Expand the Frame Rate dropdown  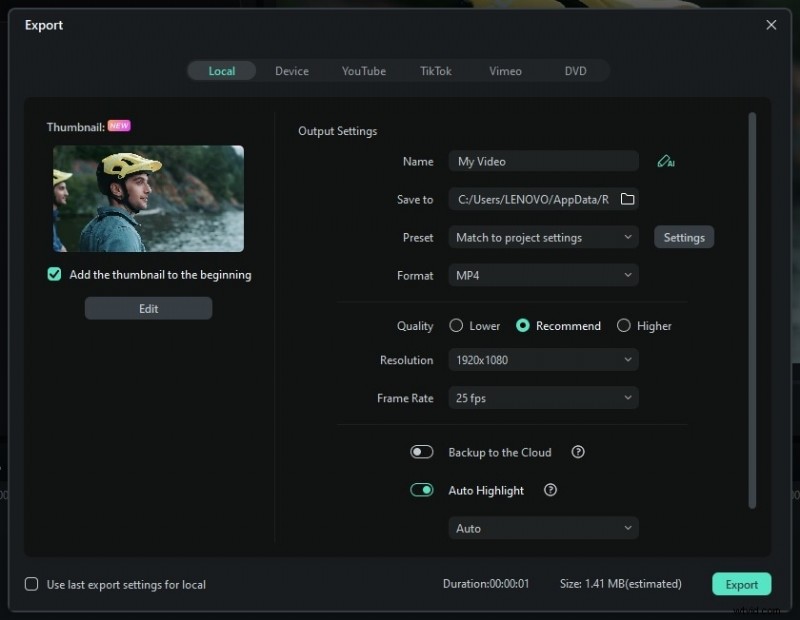click(x=543, y=398)
